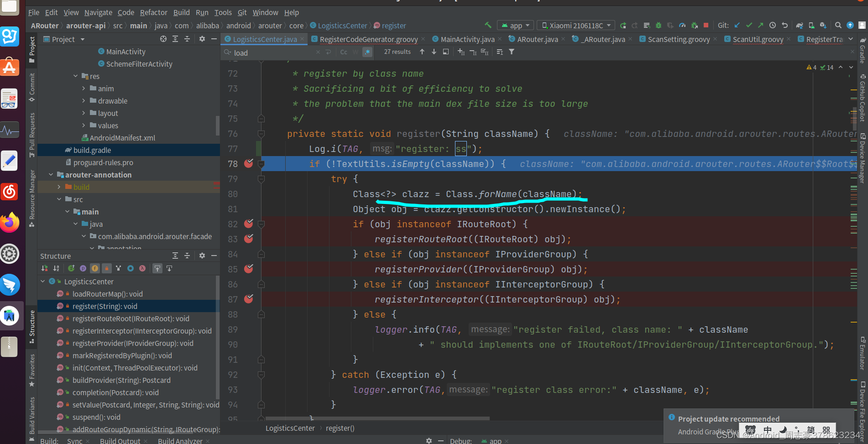Toggle Show Inherited filter in Structure
The height and width of the screenshot is (444, 868).
[119, 268]
